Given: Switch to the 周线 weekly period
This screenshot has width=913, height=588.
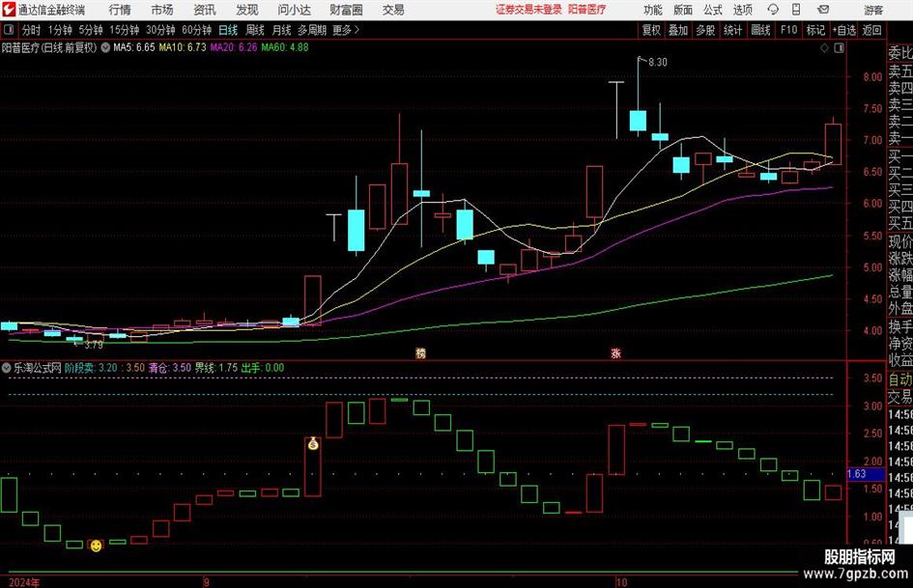Looking at the screenshot, I should (x=254, y=30).
